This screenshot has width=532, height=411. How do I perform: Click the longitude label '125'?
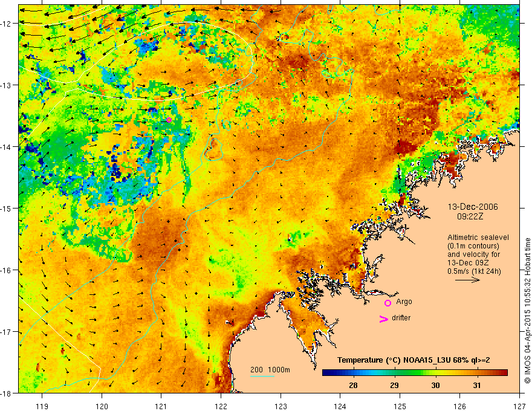click(x=400, y=406)
